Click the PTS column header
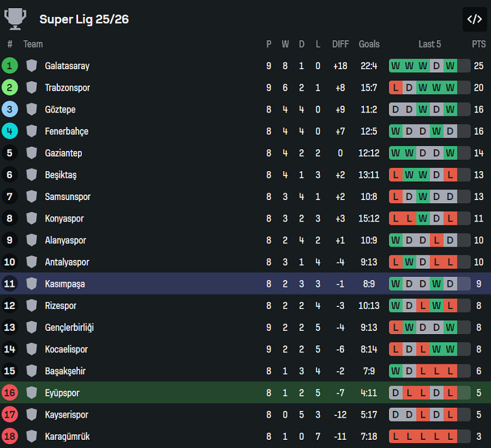491x448 pixels. tap(478, 44)
